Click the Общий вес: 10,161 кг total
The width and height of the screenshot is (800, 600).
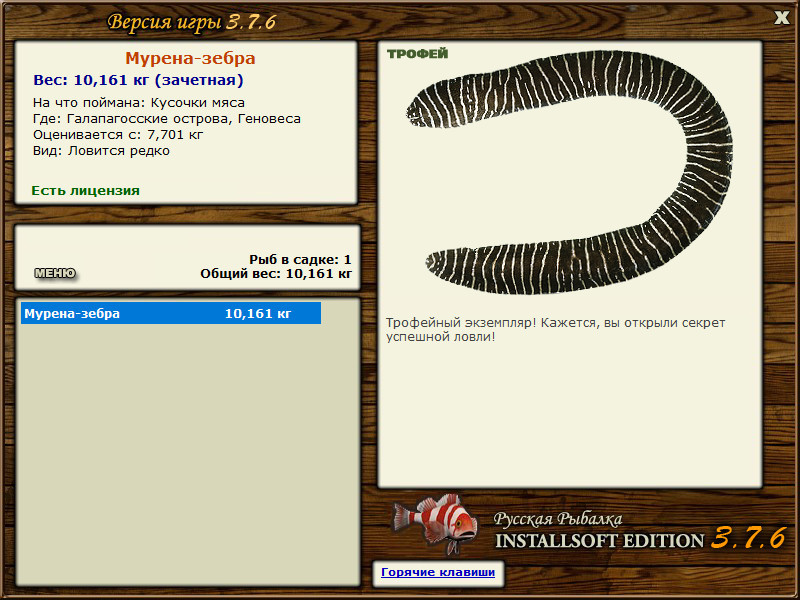tap(276, 273)
